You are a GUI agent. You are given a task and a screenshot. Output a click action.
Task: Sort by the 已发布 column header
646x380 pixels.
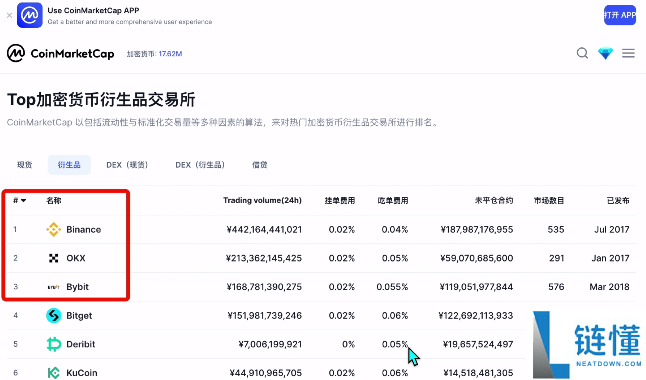tap(618, 201)
